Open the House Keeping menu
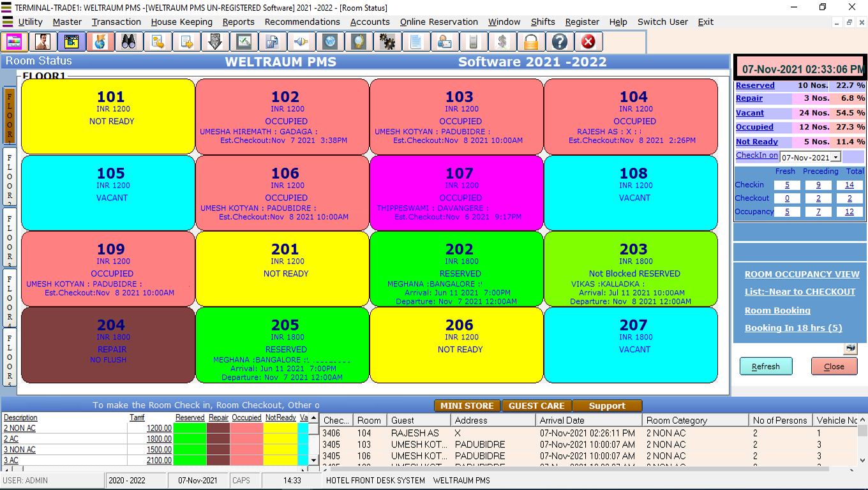868x490 pixels. (182, 22)
